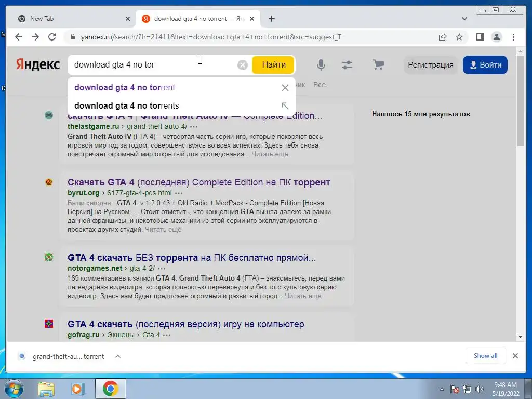The image size is (532, 399).
Task: Open 'Скачать GTA 4 (последняя) Complete Edition' result
Action: click(199, 182)
